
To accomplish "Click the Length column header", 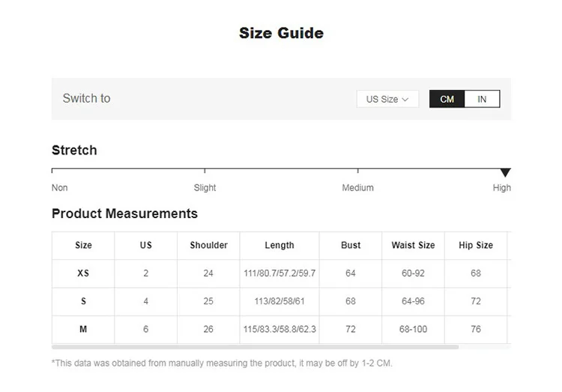I will 280,245.
